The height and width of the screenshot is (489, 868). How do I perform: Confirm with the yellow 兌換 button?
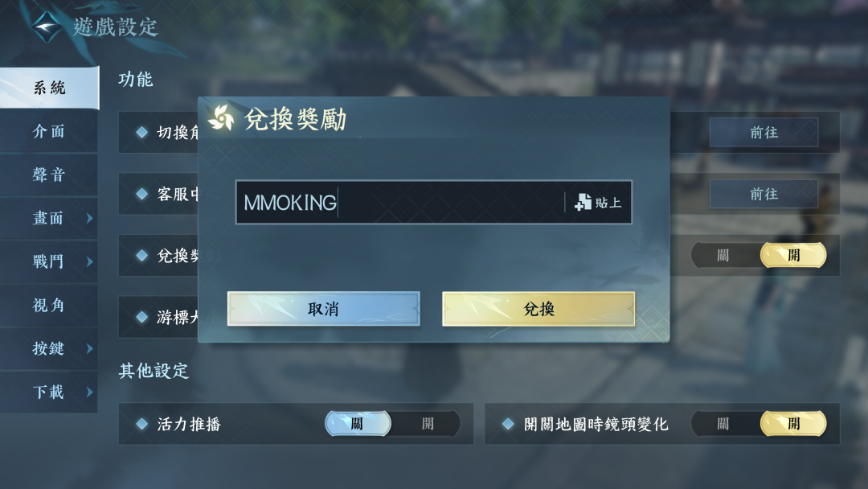click(538, 309)
